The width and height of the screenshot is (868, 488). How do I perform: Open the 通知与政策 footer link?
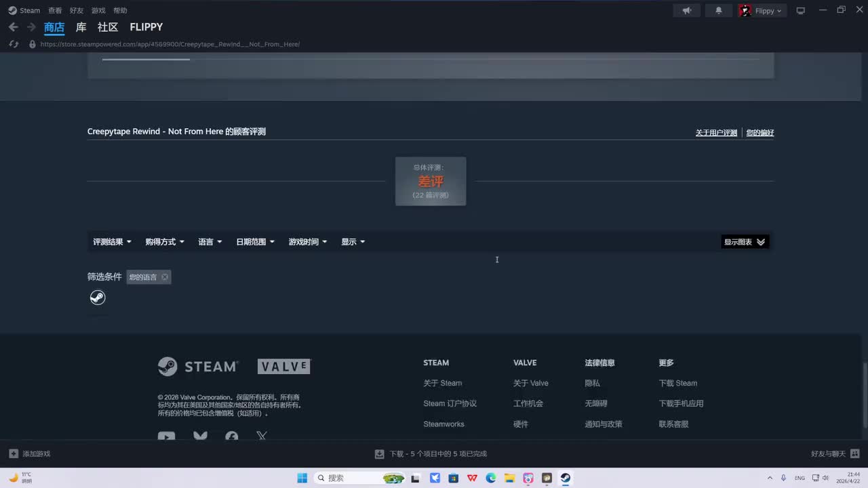pyautogui.click(x=604, y=424)
